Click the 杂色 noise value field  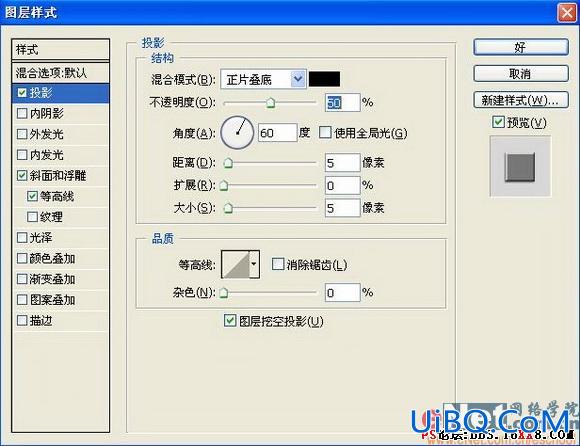click(x=342, y=293)
